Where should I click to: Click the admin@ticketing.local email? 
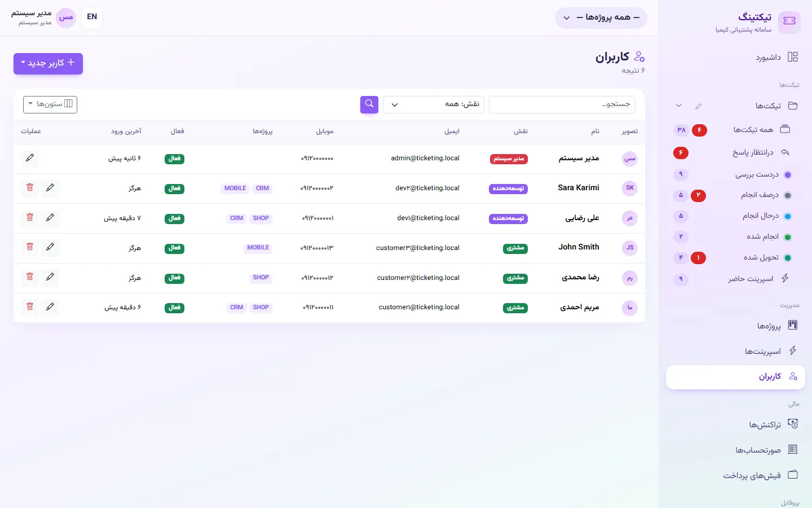425,159
